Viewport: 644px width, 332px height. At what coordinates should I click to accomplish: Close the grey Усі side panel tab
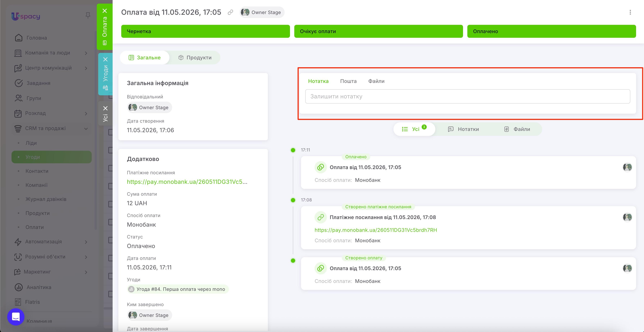pos(105,108)
